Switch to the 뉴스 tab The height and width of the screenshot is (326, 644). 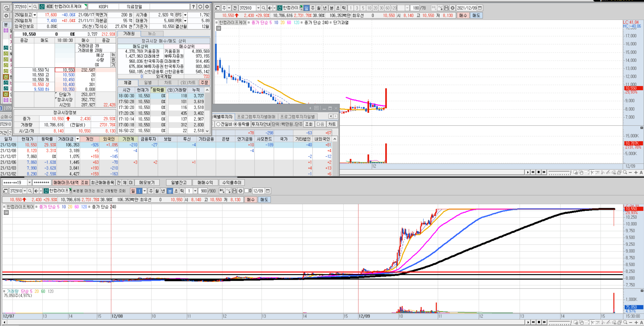click(x=152, y=34)
